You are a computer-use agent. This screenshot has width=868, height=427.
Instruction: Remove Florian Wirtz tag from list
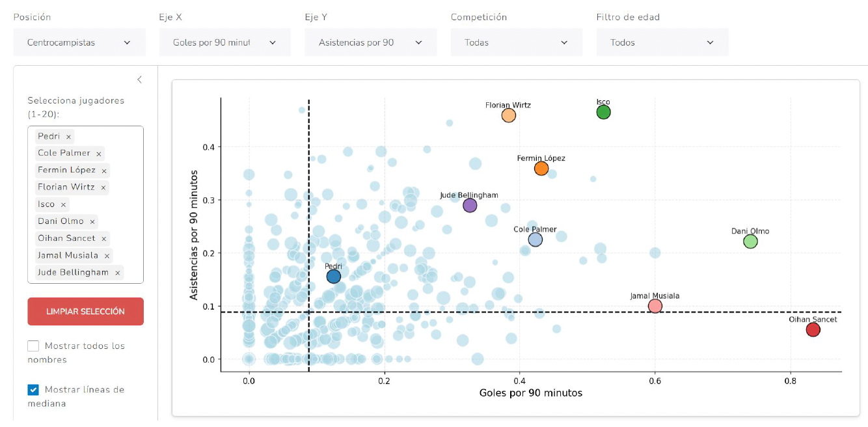[103, 187]
